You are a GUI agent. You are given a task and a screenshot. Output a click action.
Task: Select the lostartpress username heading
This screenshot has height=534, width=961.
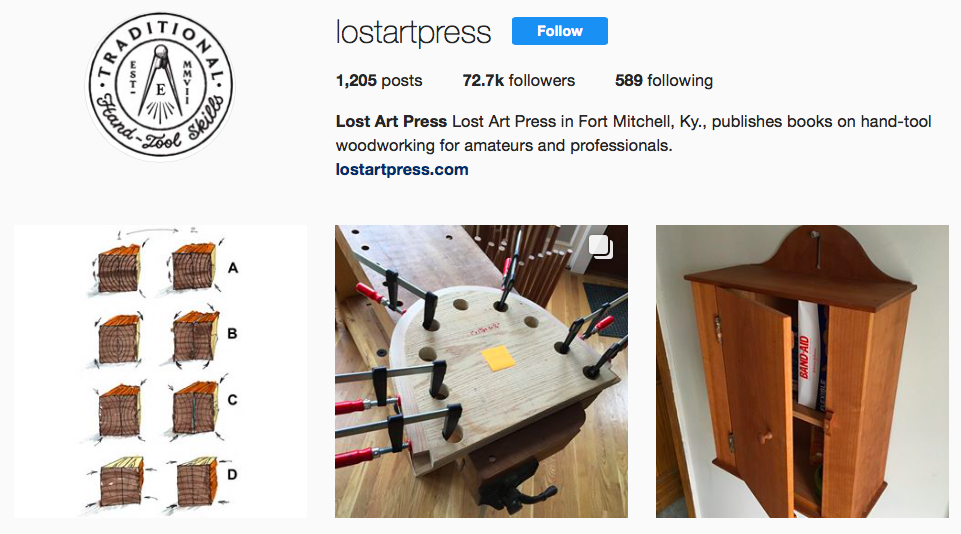click(x=413, y=32)
